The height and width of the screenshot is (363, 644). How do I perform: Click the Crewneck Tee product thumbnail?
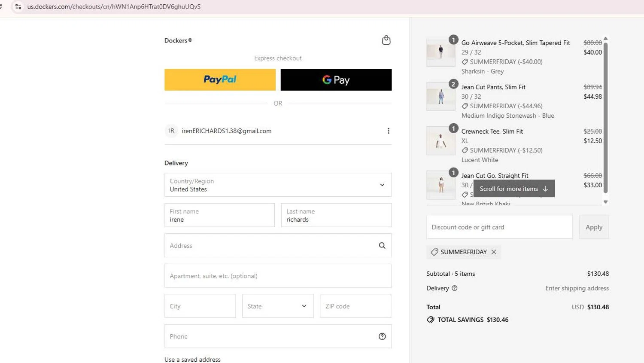coord(441,141)
